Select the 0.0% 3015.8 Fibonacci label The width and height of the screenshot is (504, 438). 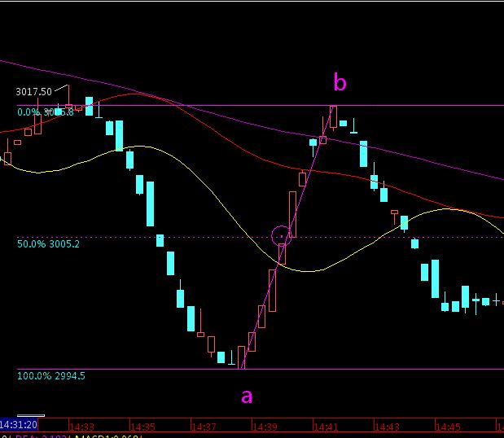coord(46,112)
